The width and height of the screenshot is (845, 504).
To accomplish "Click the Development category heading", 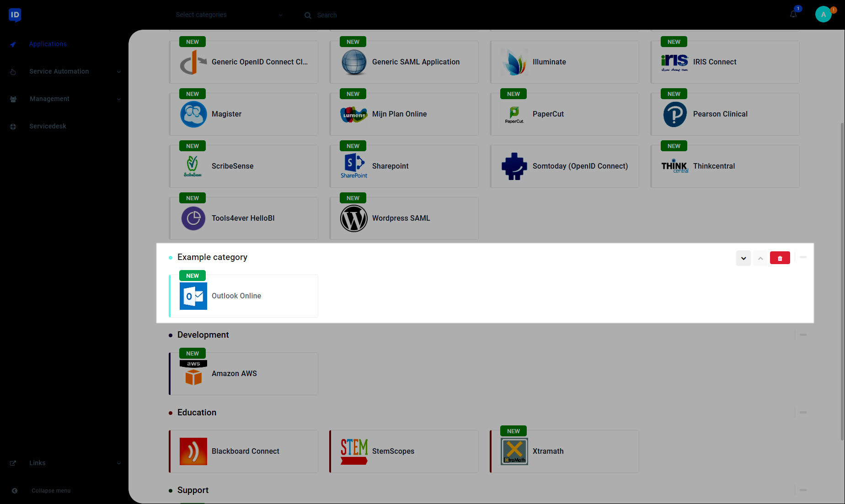I will coord(203,335).
